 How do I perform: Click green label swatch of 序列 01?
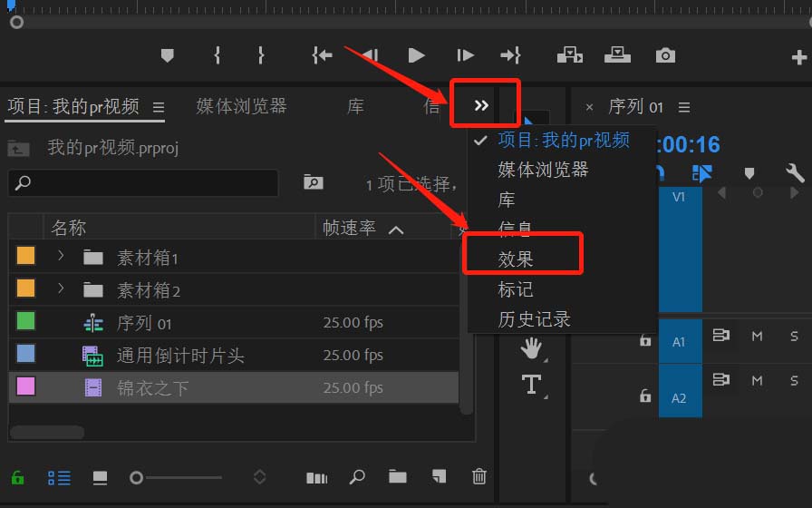pyautogui.click(x=26, y=321)
